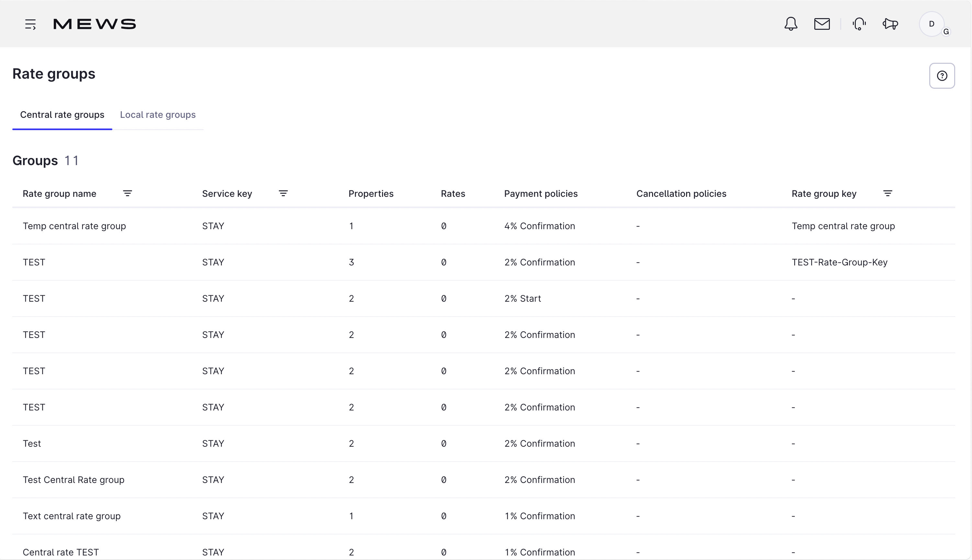972x560 pixels.
Task: Open the help question mark button
Action: point(942,76)
